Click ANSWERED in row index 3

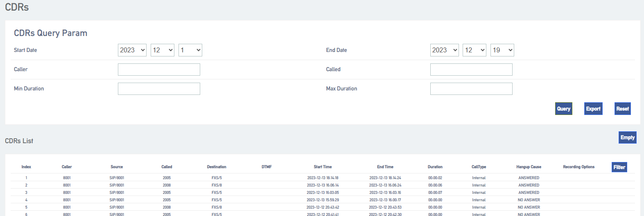(529, 193)
